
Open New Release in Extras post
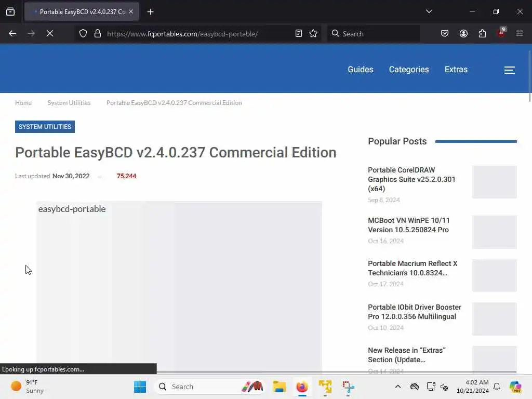[x=406, y=354]
